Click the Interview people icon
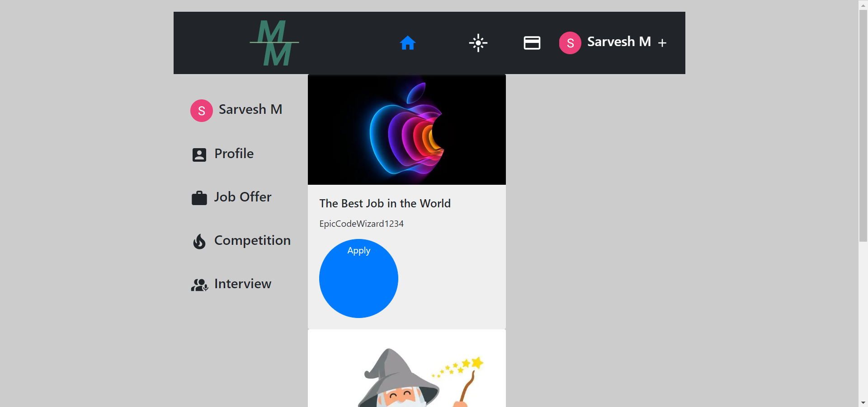 pos(199,285)
